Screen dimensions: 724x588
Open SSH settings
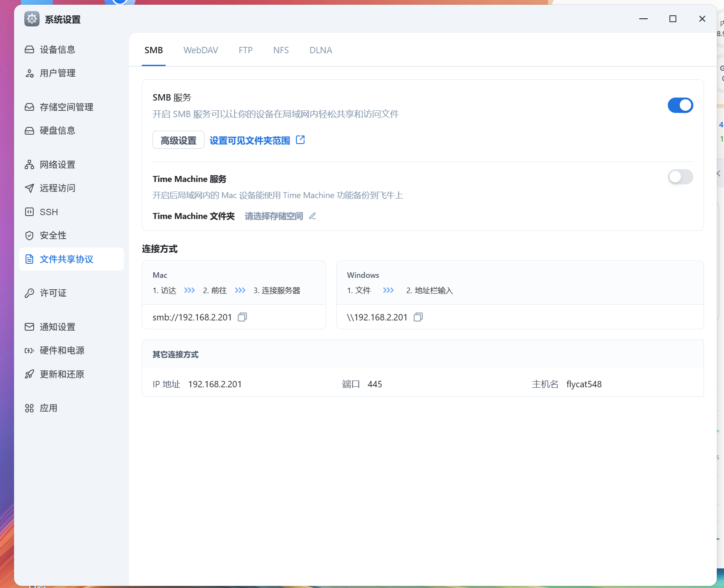49,212
